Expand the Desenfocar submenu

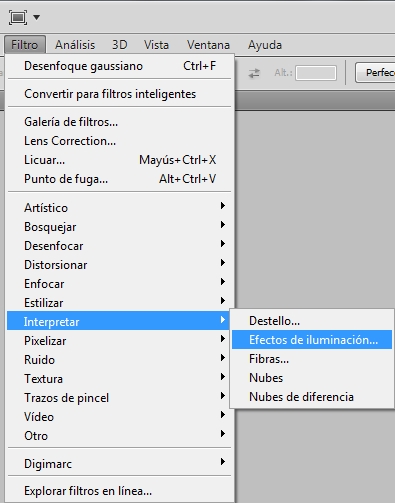(119, 246)
